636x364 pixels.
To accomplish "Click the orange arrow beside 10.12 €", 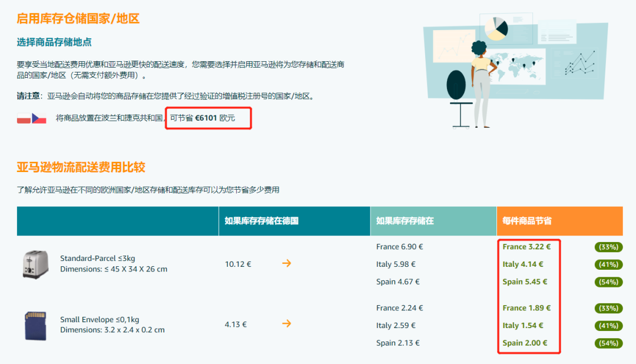I will tap(286, 263).
